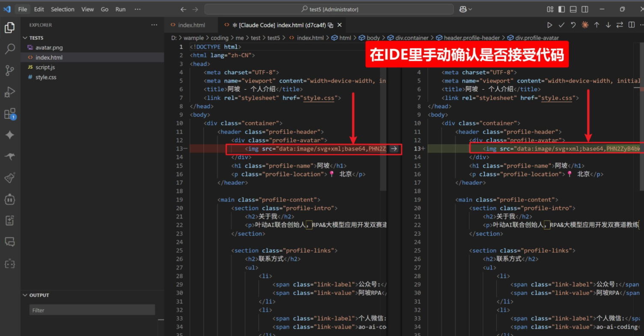
Task: Open the title bar overflow menu ellipsis
Action: [137, 9]
